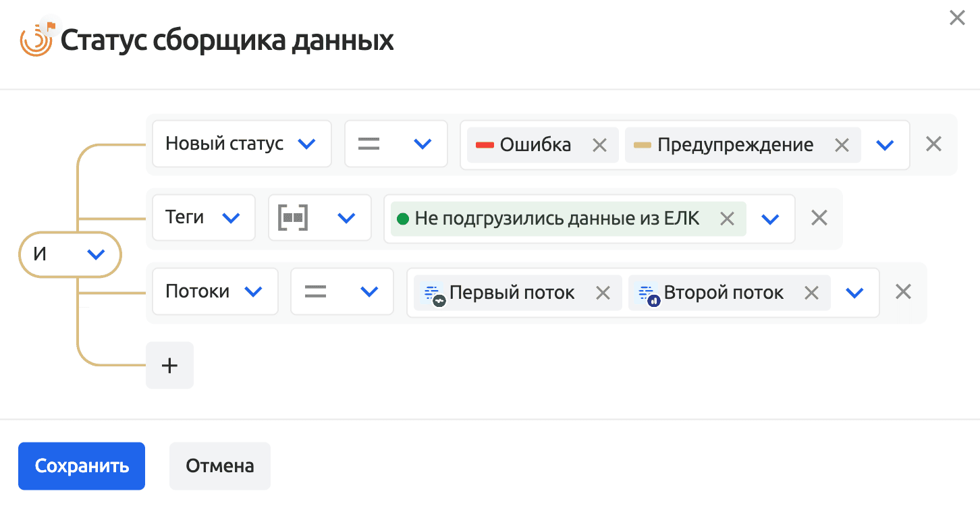Click the plus button to add condition
The width and height of the screenshot is (980, 510).
[169, 366]
